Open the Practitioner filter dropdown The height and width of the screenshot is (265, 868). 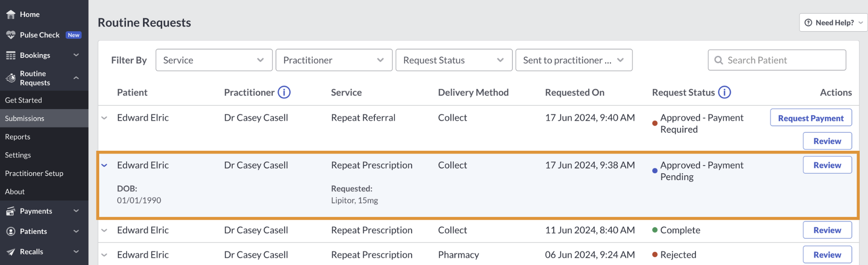[x=334, y=60]
